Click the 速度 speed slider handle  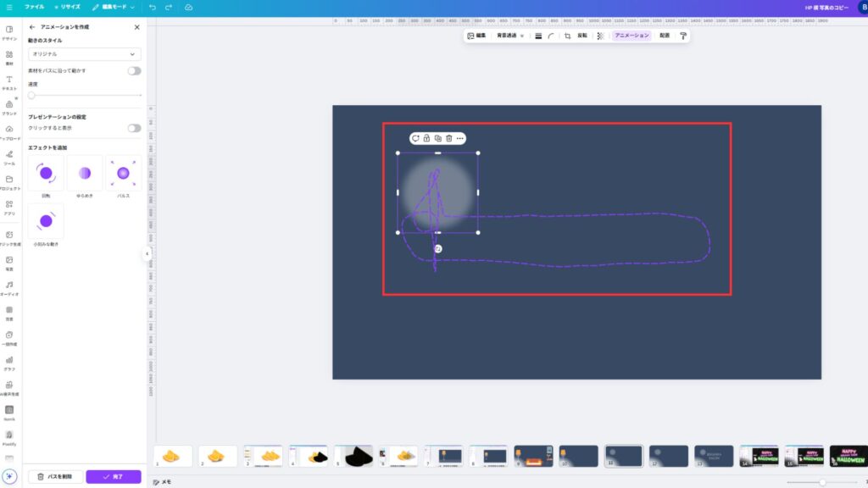tap(31, 96)
